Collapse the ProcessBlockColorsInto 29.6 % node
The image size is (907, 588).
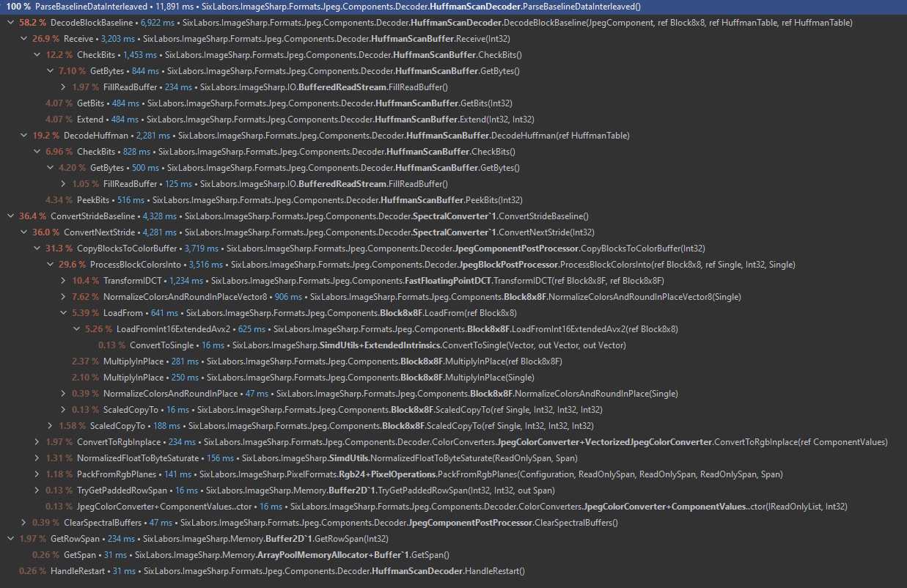coord(50,265)
